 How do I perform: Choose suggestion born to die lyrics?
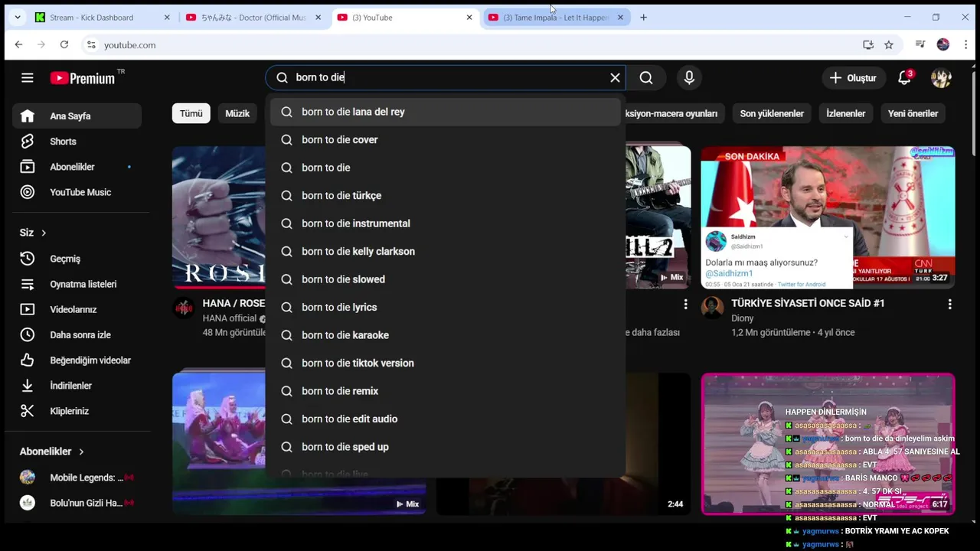click(445, 308)
